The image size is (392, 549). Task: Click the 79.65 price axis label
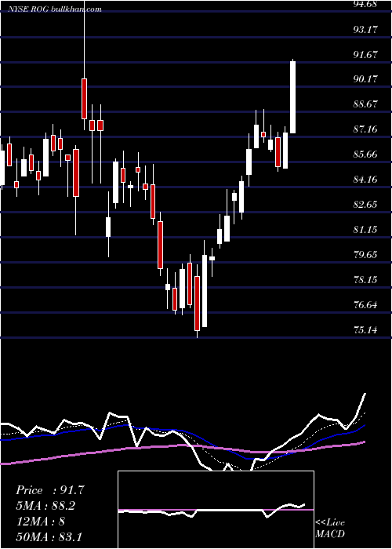point(366,255)
